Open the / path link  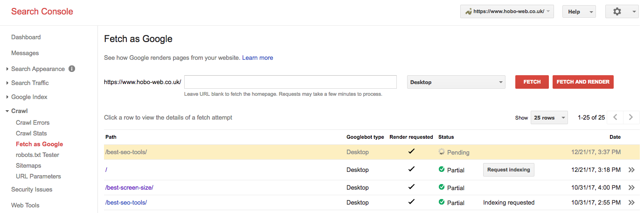[x=106, y=170]
